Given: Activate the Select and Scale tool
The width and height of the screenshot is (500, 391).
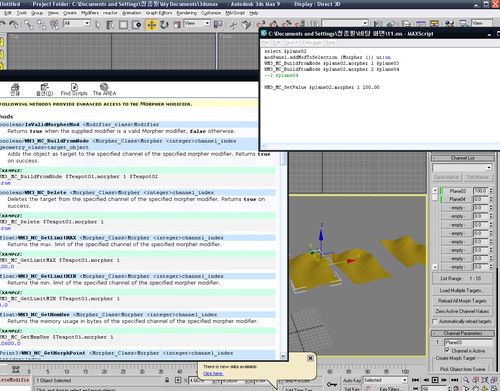Looking at the screenshot, I should [x=177, y=25].
